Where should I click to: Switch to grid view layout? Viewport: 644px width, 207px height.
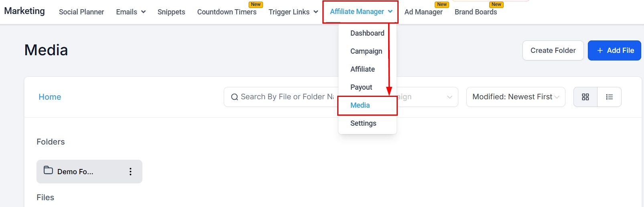(x=585, y=97)
